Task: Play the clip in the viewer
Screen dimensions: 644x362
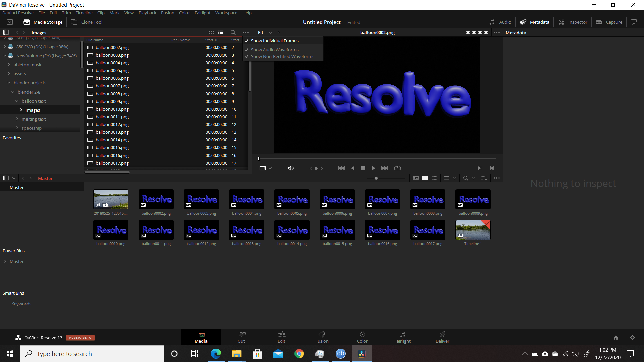Action: pos(373,168)
